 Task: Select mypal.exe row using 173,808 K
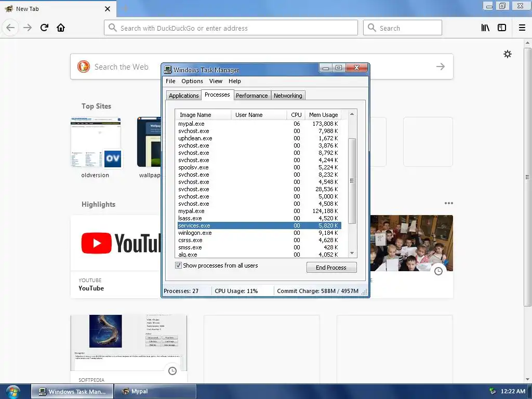258,124
